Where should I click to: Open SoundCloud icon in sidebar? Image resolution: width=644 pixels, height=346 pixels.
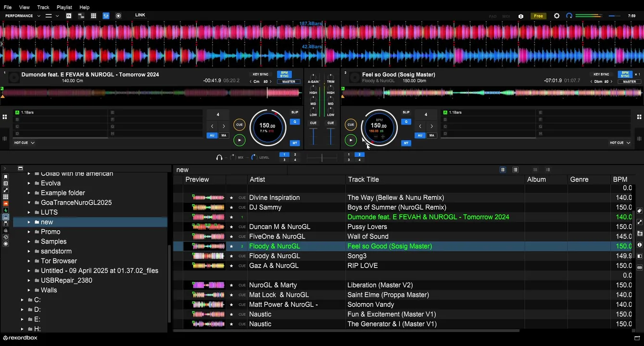(6, 204)
